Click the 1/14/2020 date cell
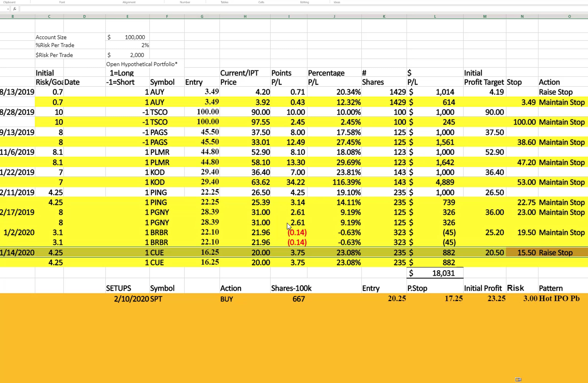Image resolution: width=588 pixels, height=383 pixels. coord(17,253)
